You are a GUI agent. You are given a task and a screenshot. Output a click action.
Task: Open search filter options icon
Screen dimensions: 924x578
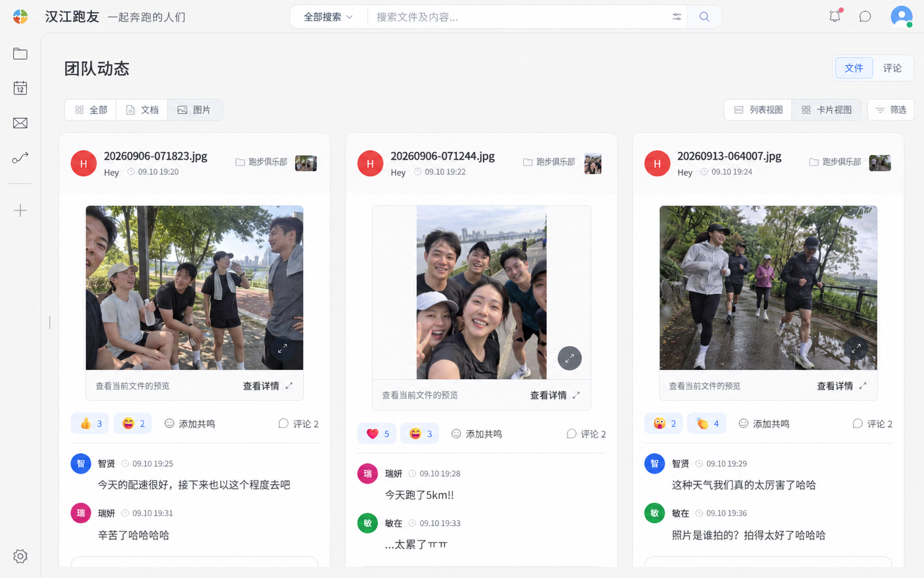[x=676, y=17]
